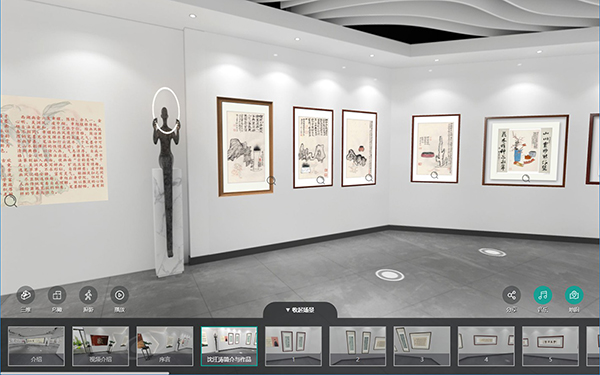Click the gold-framed rock painting artwork
This screenshot has width=600, height=375.
(x=245, y=147)
